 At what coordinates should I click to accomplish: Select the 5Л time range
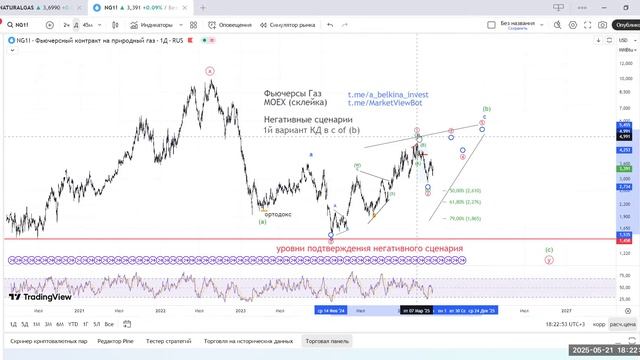[x=97, y=324]
